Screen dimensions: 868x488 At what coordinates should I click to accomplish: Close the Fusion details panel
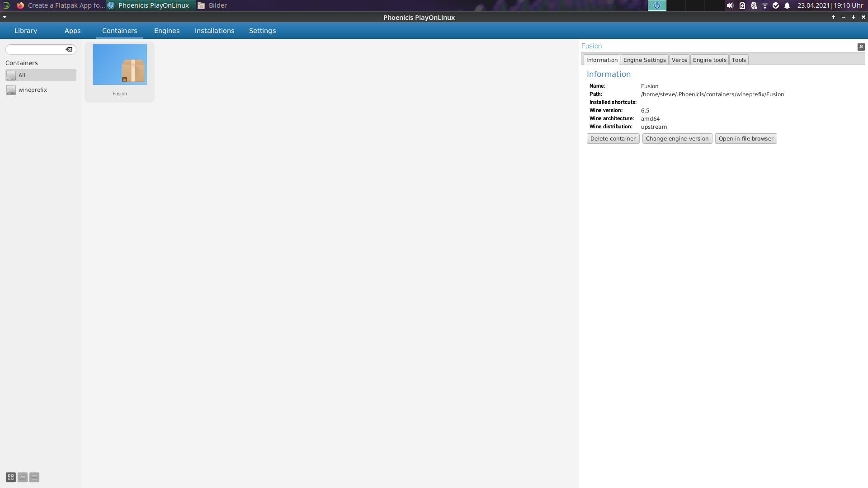point(861,47)
